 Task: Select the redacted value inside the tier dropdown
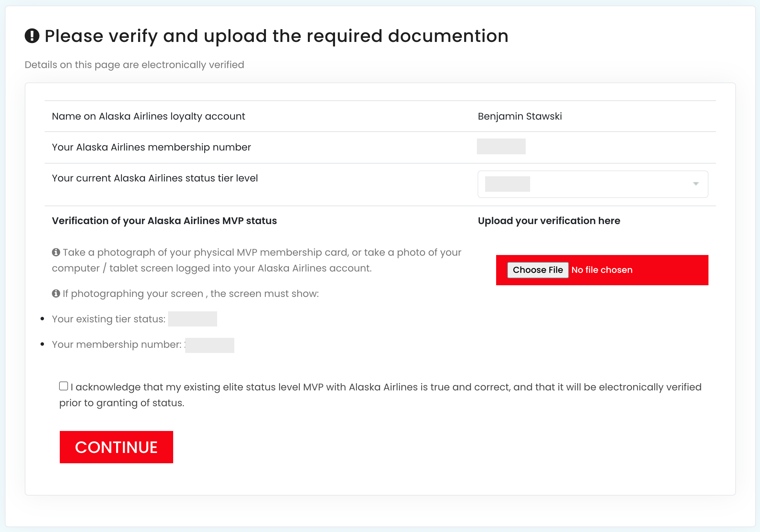click(507, 184)
